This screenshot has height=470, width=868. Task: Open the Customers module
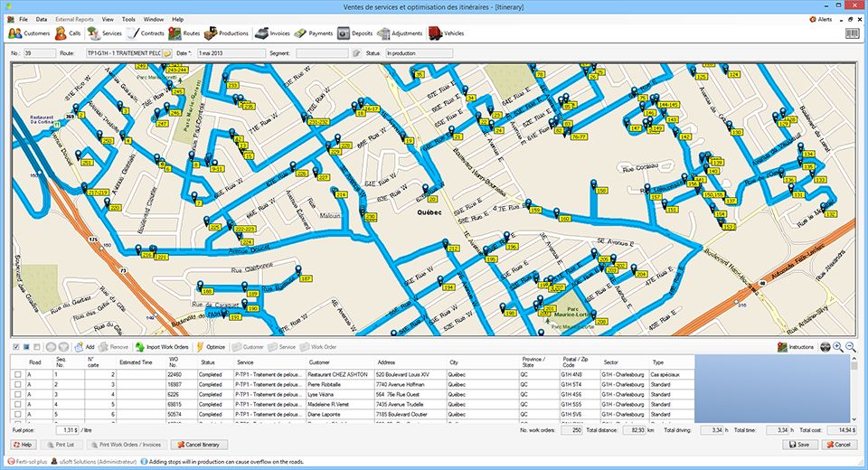29,33
